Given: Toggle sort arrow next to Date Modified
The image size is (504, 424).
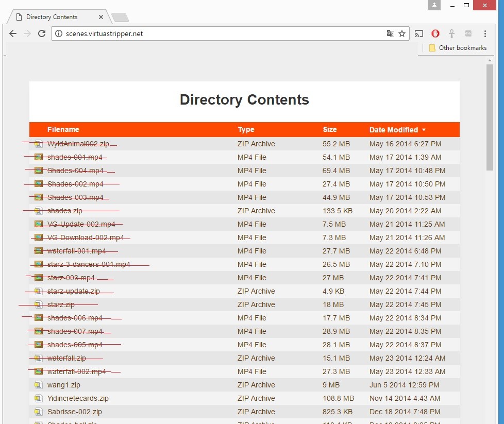Looking at the screenshot, I should coord(424,130).
